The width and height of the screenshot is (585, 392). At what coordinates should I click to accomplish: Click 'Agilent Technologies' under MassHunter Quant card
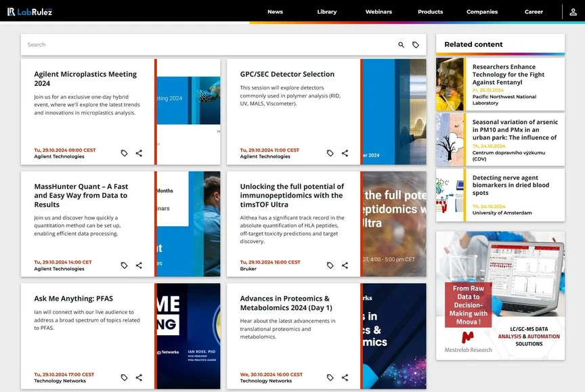tap(59, 269)
